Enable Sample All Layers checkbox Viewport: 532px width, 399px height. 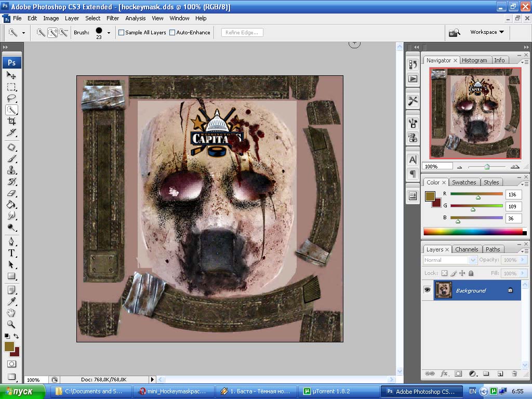coord(122,33)
